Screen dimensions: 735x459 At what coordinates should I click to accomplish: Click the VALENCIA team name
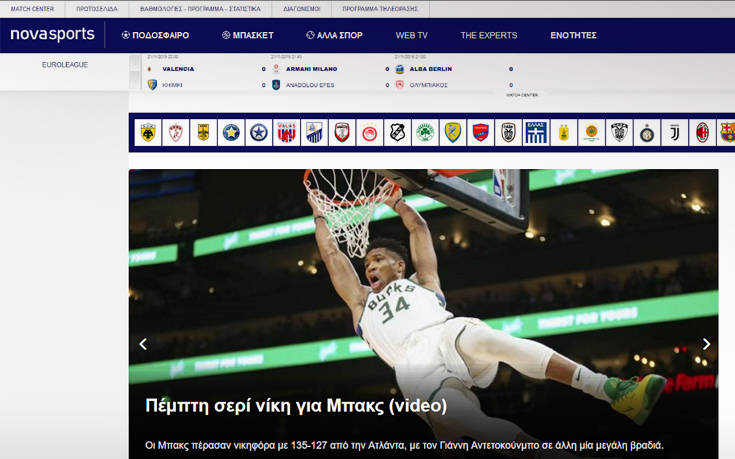[x=178, y=69]
